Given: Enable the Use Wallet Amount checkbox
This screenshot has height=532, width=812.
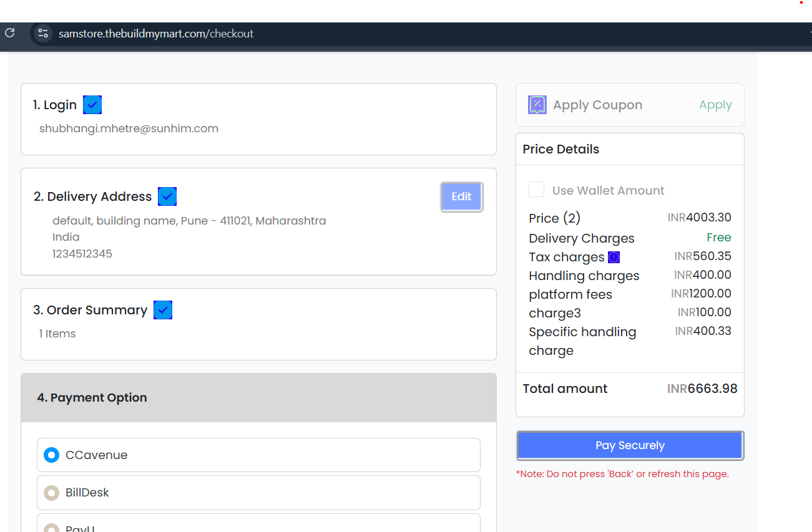Looking at the screenshot, I should click(x=536, y=190).
